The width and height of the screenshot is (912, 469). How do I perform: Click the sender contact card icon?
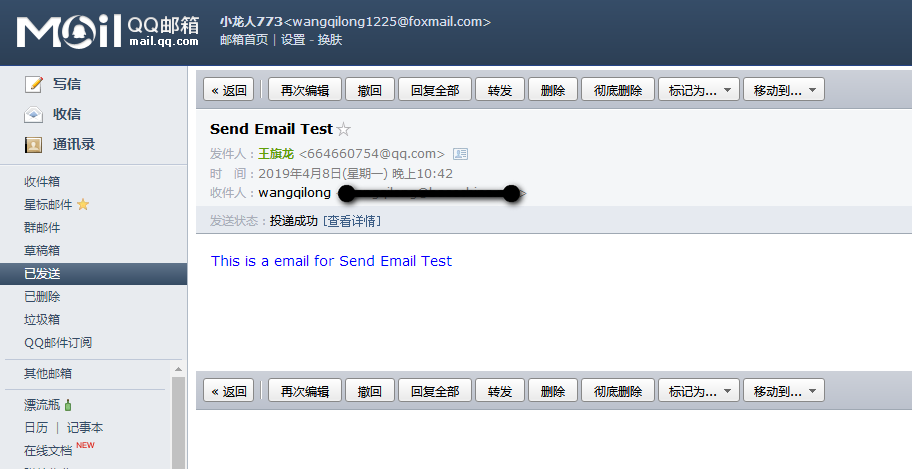coord(460,154)
